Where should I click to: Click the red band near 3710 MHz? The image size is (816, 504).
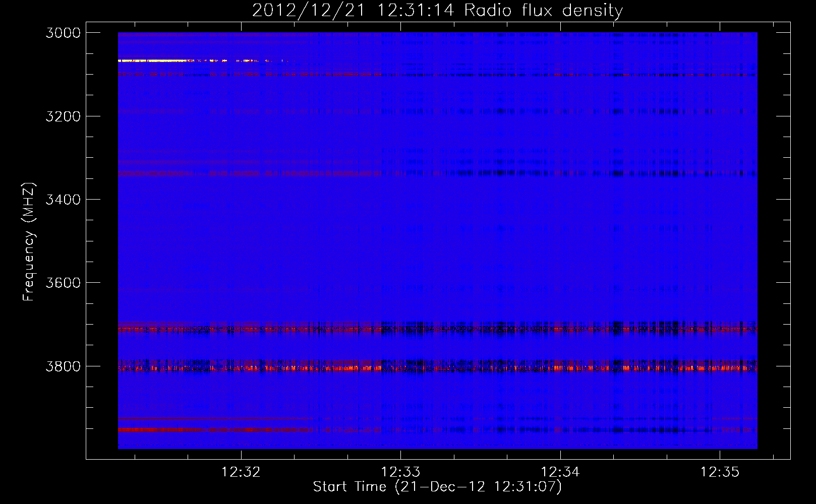click(x=438, y=329)
